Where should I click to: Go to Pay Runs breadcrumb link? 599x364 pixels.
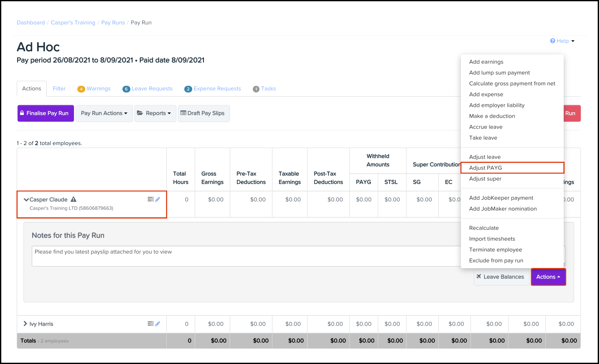tap(113, 23)
